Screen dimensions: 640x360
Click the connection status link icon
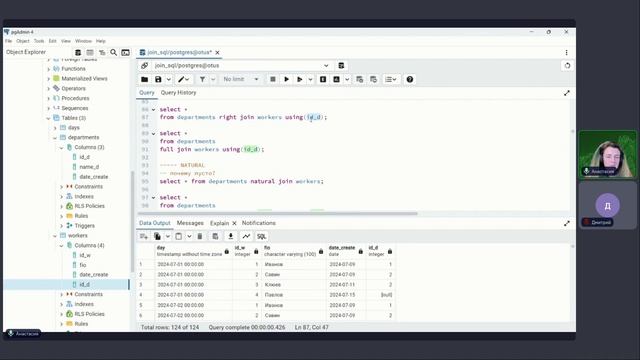click(x=144, y=65)
